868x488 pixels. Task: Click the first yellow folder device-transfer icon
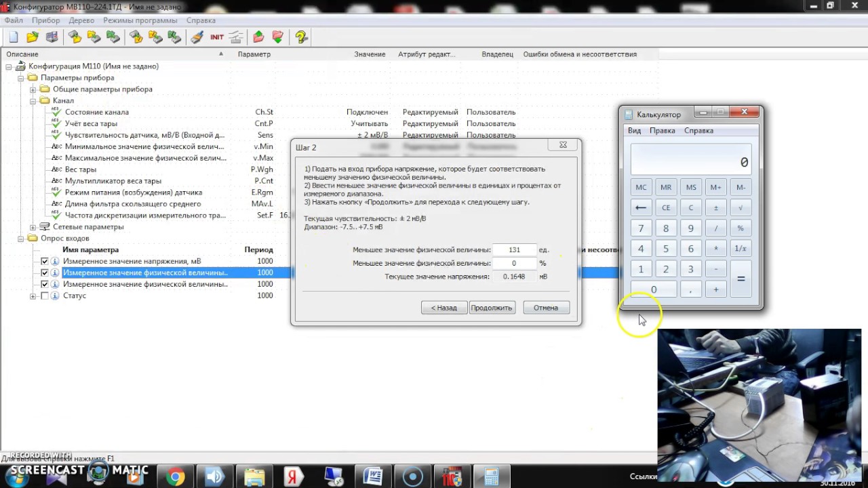(x=75, y=37)
